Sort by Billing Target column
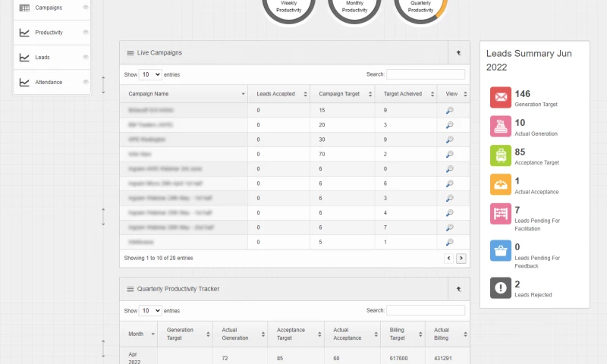The height and width of the screenshot is (364, 607). coord(403,334)
